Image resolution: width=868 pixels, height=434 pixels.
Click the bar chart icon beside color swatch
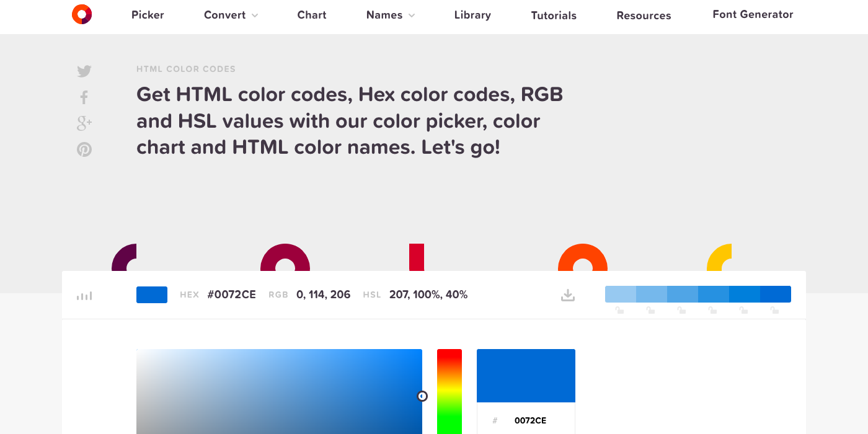coord(84,296)
